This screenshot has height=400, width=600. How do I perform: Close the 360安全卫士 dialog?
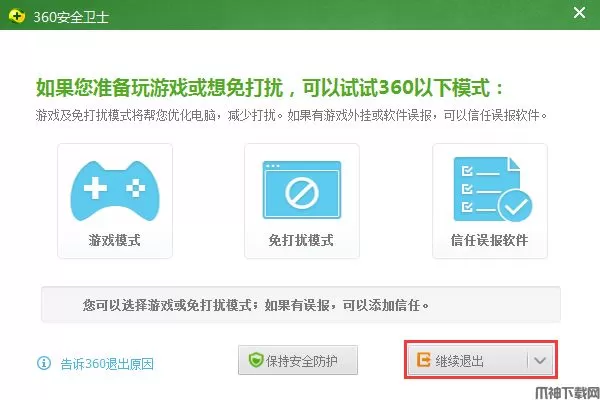click(579, 13)
